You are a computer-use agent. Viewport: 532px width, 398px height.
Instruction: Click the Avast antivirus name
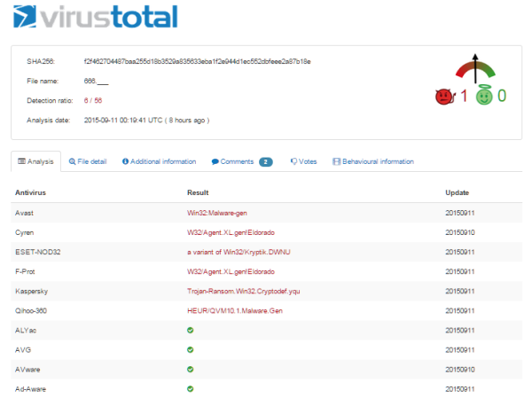pos(24,213)
